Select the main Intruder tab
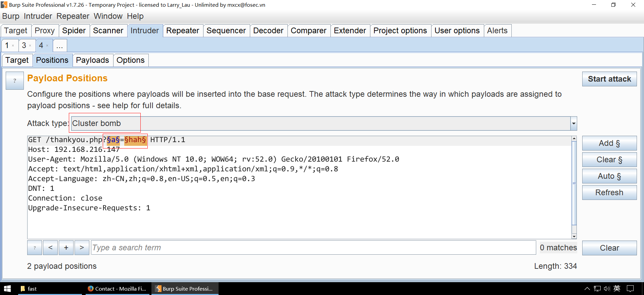The image size is (644, 295). tap(145, 31)
